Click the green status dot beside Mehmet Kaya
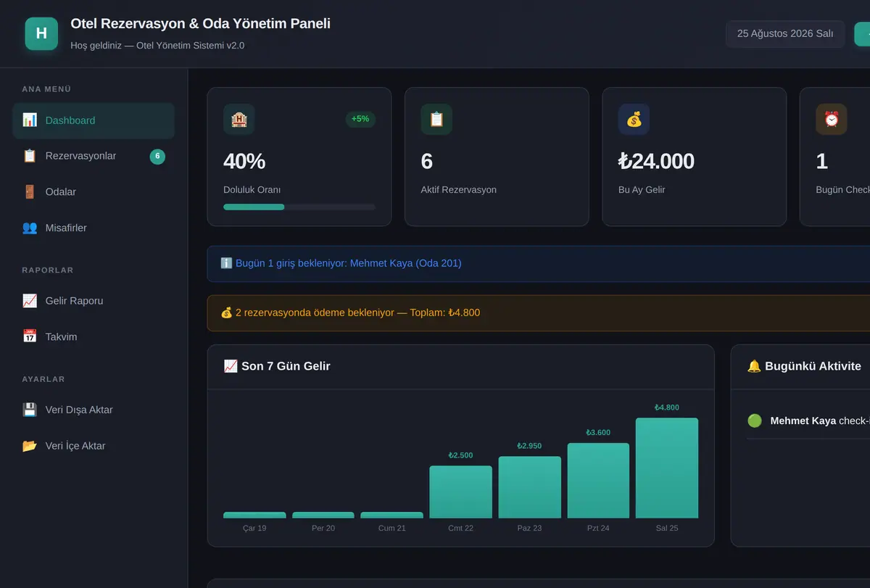The height and width of the screenshot is (588, 870). click(755, 421)
